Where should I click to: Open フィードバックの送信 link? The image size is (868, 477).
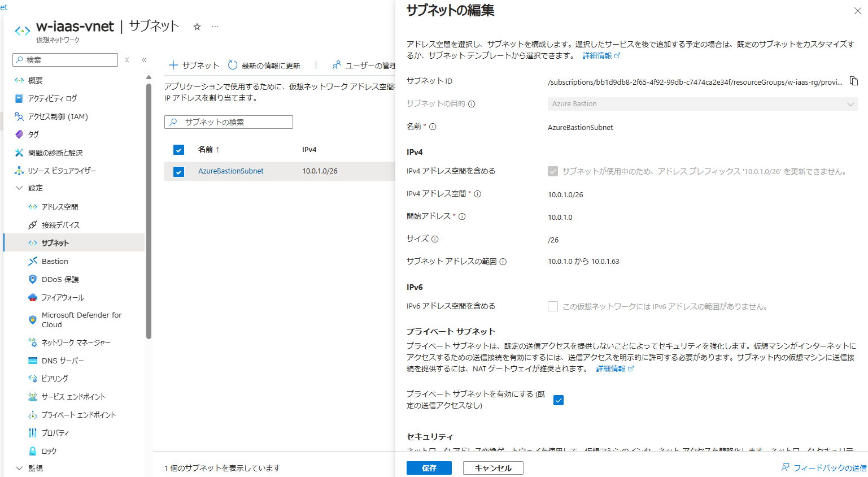(823, 468)
